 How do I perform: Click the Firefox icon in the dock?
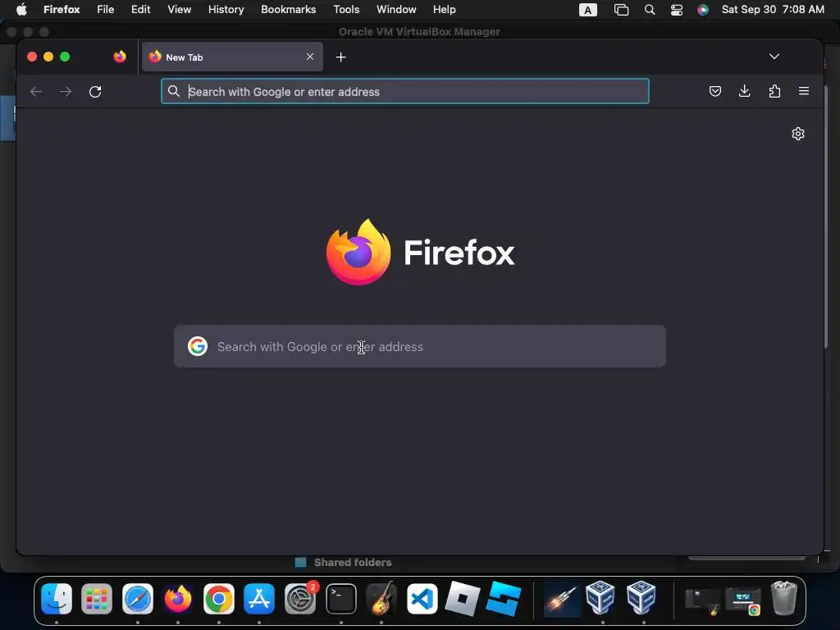coord(178,598)
